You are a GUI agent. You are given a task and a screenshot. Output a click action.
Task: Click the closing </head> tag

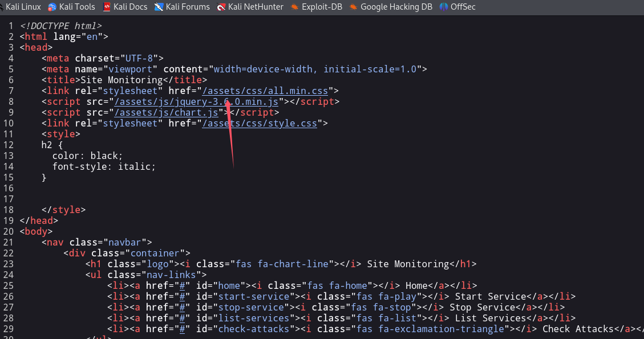pyautogui.click(x=39, y=220)
